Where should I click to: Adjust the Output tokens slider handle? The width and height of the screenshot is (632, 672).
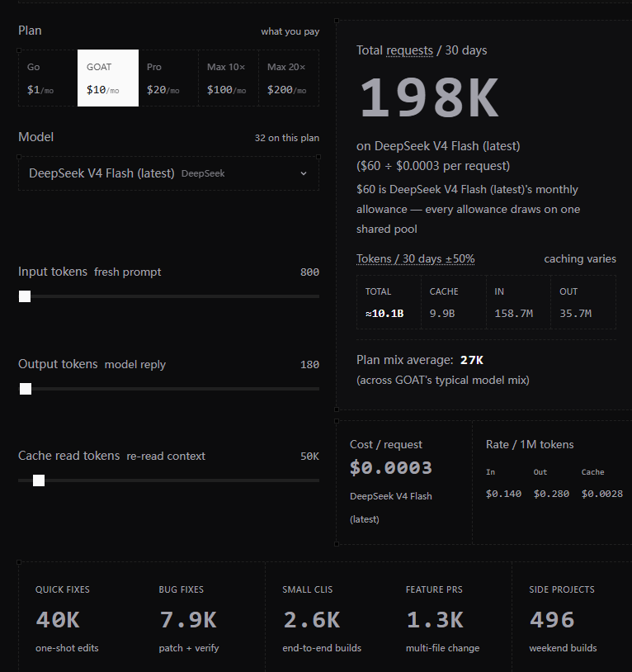click(26, 389)
